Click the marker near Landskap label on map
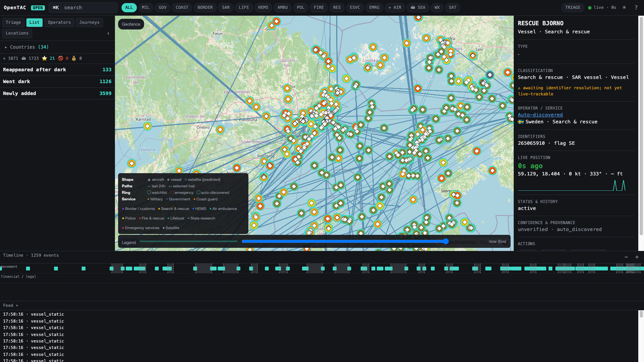 coord(368,68)
